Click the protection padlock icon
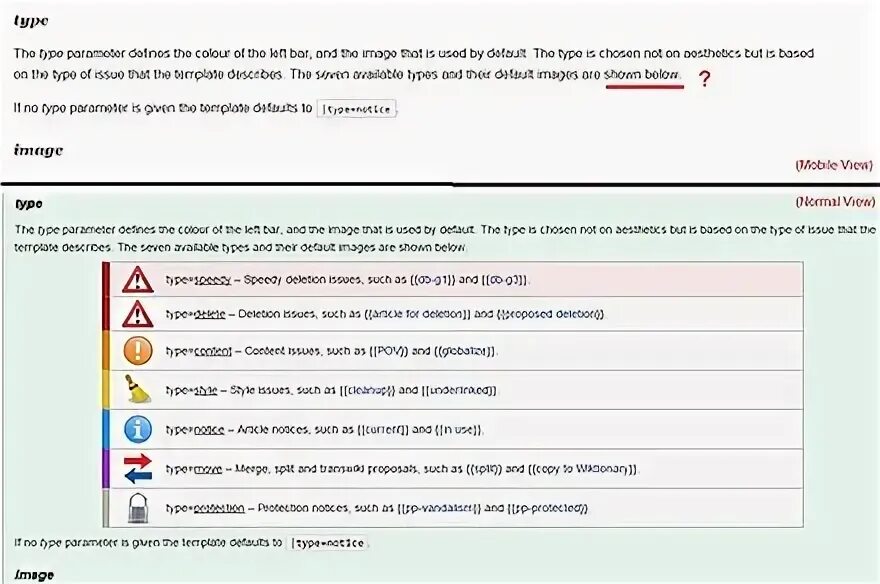This screenshot has height=584, width=880. point(138,508)
